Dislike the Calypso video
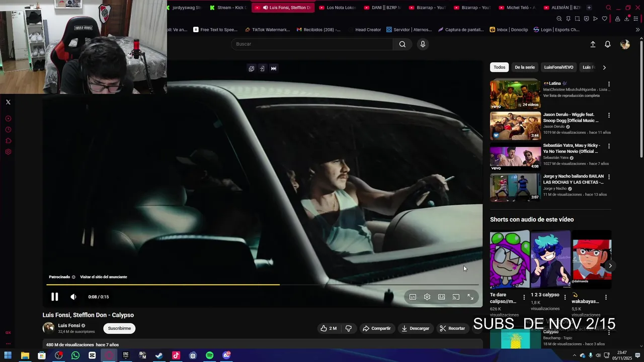Image resolution: width=644 pixels, height=362 pixels. tap(348, 328)
